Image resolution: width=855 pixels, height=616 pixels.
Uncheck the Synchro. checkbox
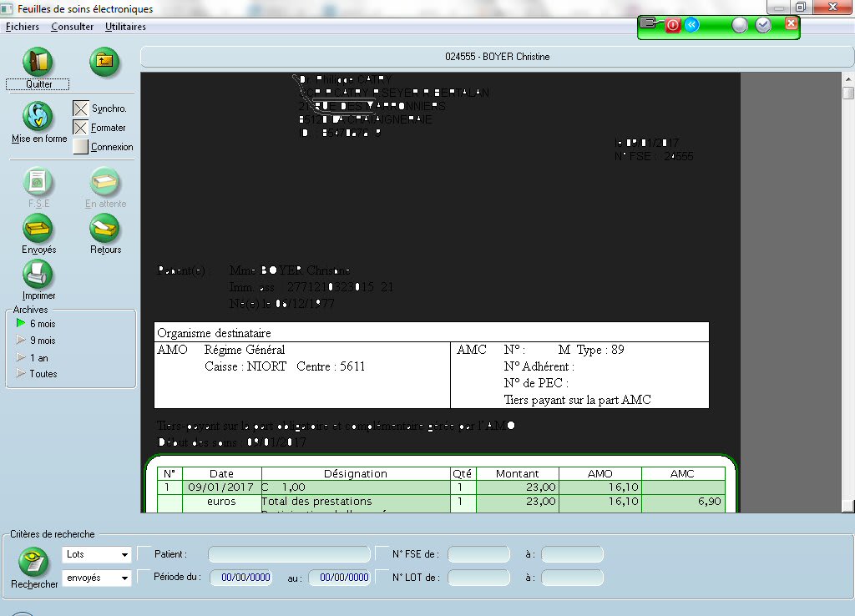coord(80,109)
